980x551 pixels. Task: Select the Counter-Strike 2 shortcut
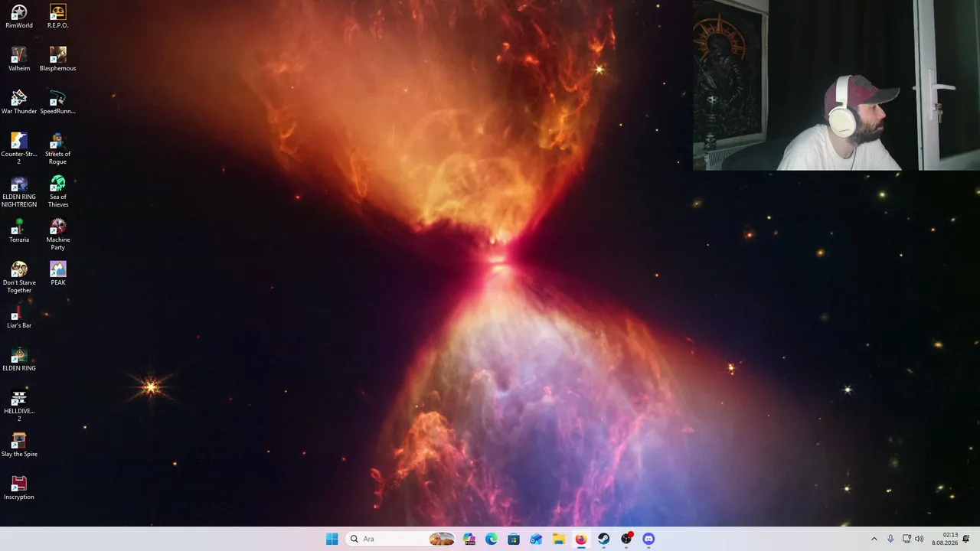[19, 148]
